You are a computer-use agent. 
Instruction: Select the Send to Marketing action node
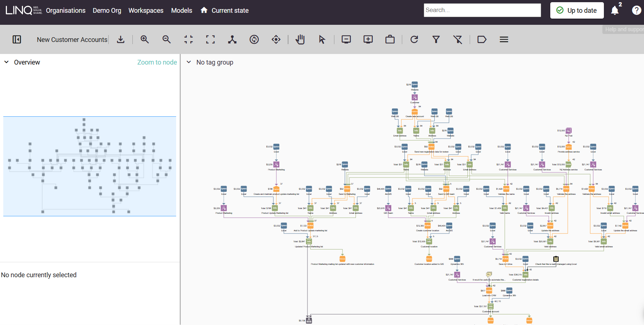point(347,189)
